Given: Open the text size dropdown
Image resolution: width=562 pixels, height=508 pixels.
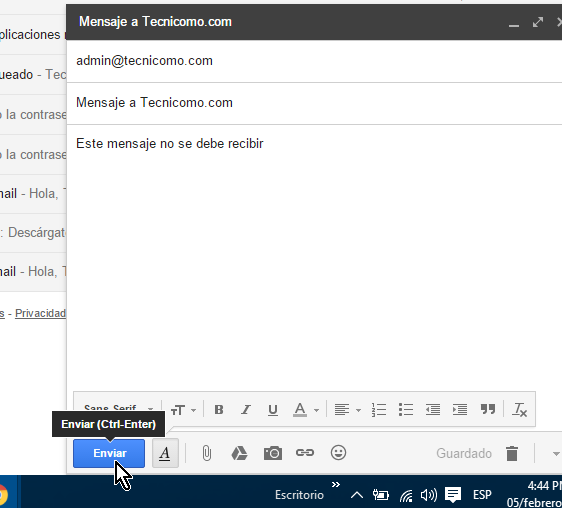Looking at the screenshot, I should (x=183, y=410).
